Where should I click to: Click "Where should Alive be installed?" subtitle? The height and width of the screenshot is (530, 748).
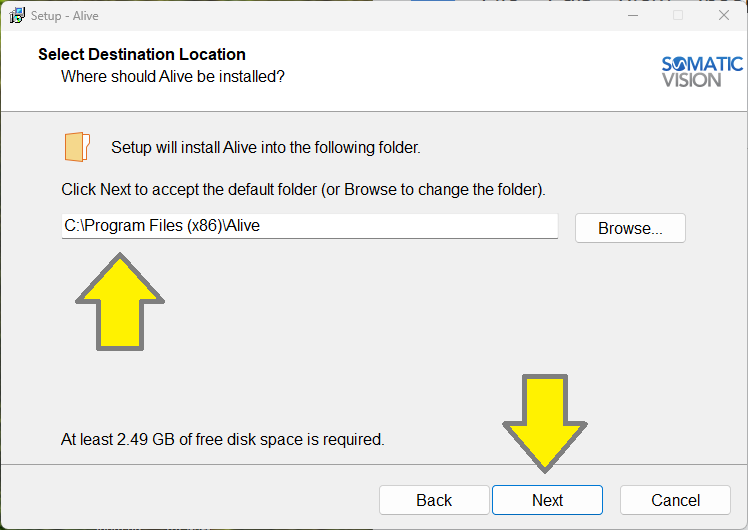click(x=173, y=76)
